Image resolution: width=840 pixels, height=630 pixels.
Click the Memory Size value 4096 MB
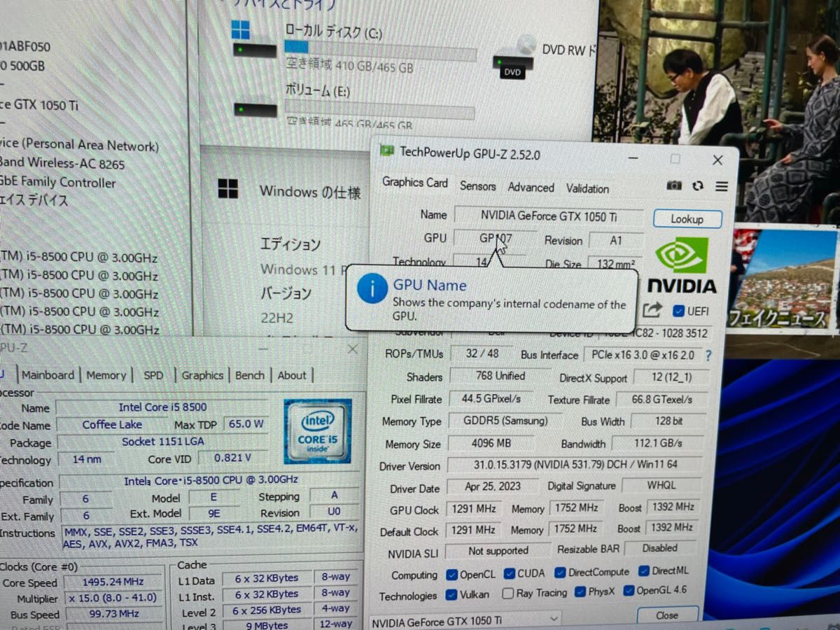tap(491, 443)
